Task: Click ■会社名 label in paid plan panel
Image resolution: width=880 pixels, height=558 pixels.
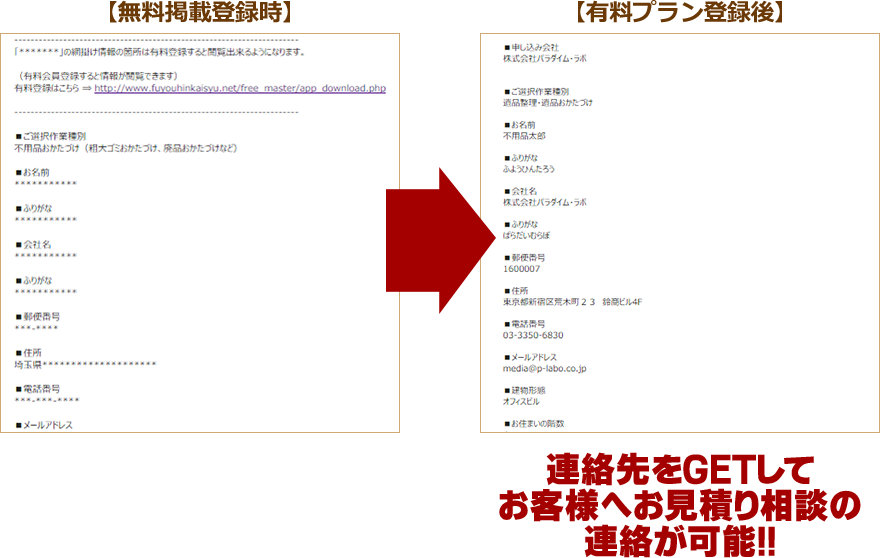Action: (520, 191)
